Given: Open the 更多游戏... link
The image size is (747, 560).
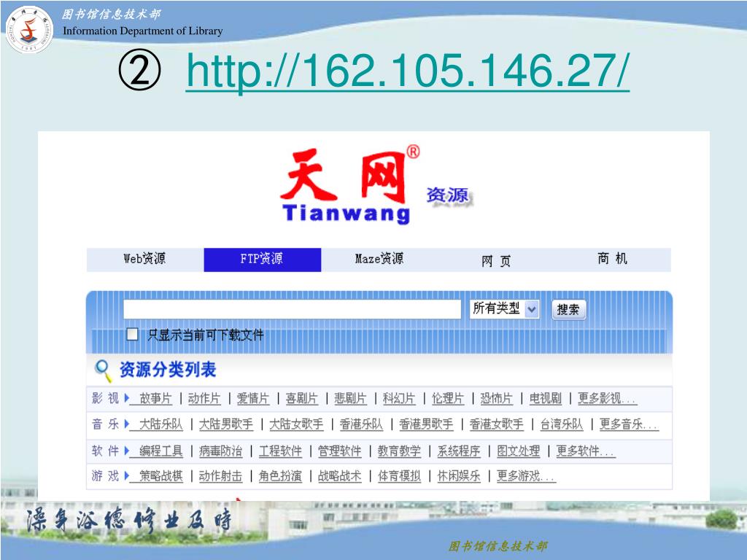Looking at the screenshot, I should 526,475.
